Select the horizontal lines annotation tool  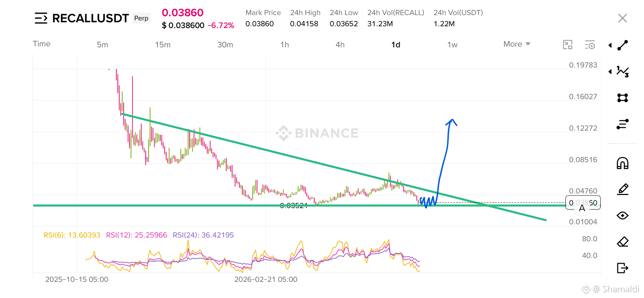623,124
